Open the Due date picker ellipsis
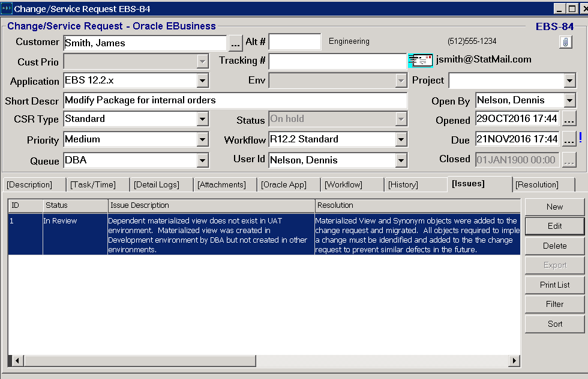Viewport: 588px width, 379px height. point(569,139)
